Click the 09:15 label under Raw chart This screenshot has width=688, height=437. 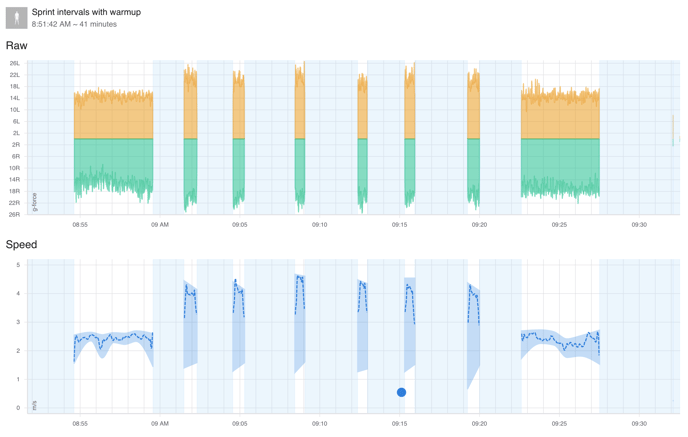pyautogui.click(x=399, y=225)
